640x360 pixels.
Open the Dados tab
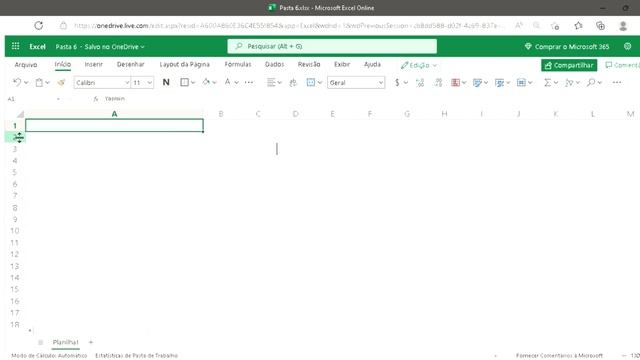(x=274, y=64)
